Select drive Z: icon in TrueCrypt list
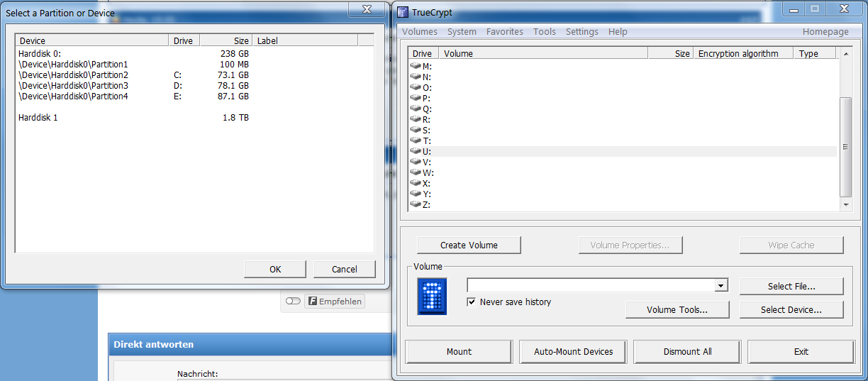The height and width of the screenshot is (381, 868). pyautogui.click(x=416, y=204)
